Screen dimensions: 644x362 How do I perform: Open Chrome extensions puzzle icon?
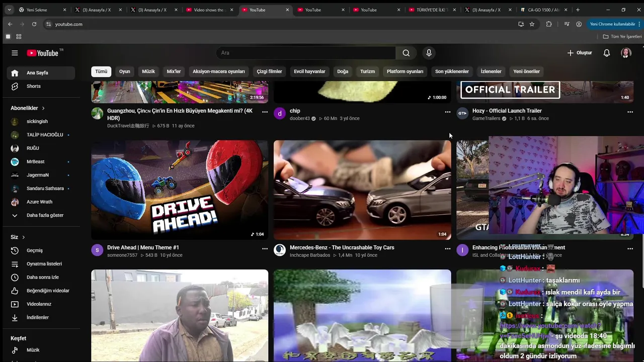[549, 24]
